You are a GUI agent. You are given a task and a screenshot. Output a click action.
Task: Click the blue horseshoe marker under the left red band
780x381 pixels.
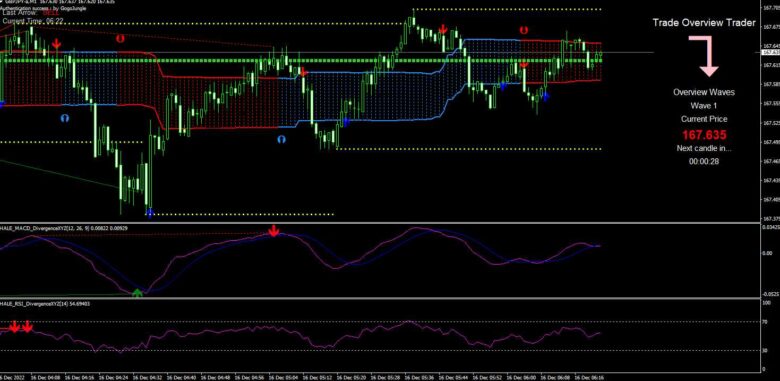tap(65, 118)
